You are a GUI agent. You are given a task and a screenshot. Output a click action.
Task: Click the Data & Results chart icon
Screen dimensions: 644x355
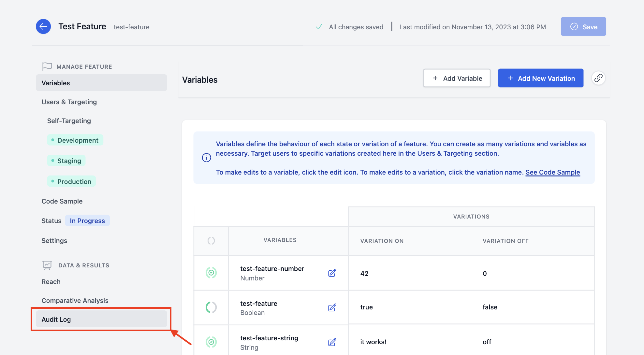tap(47, 265)
